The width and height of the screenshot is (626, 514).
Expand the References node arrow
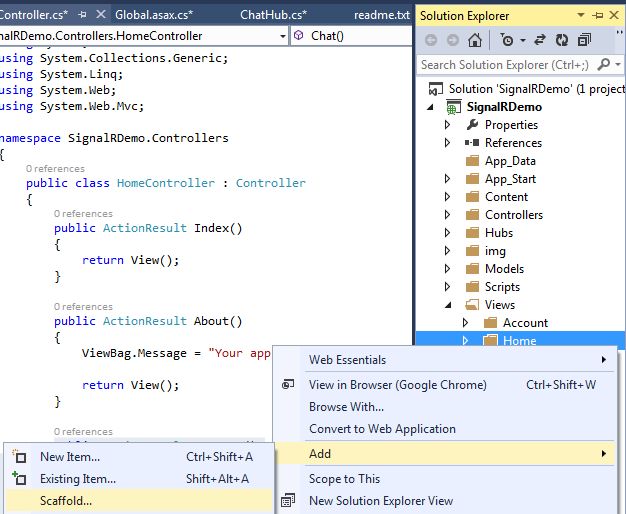[448, 143]
